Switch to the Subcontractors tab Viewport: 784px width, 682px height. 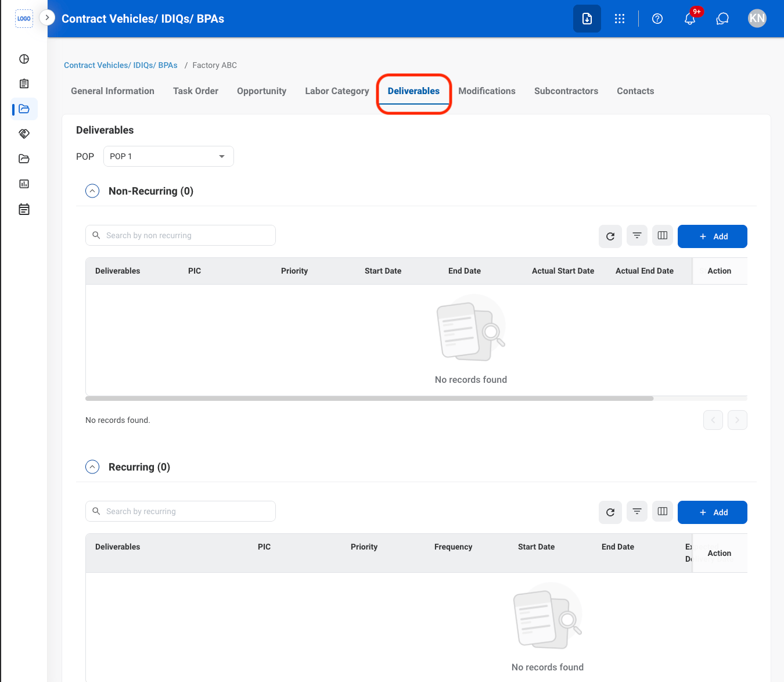(x=566, y=91)
